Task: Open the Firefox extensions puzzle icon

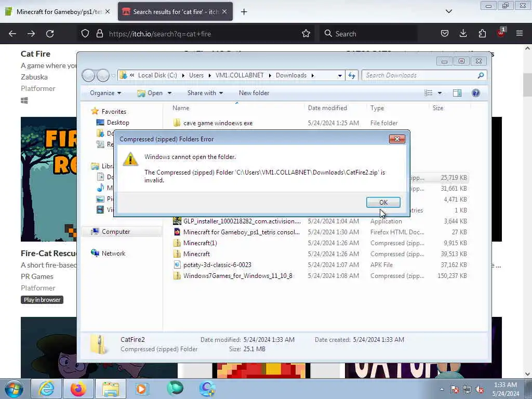Action: pos(482,34)
